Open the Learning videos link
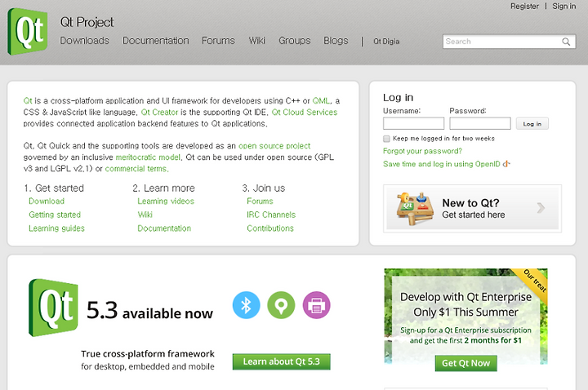 click(x=166, y=202)
